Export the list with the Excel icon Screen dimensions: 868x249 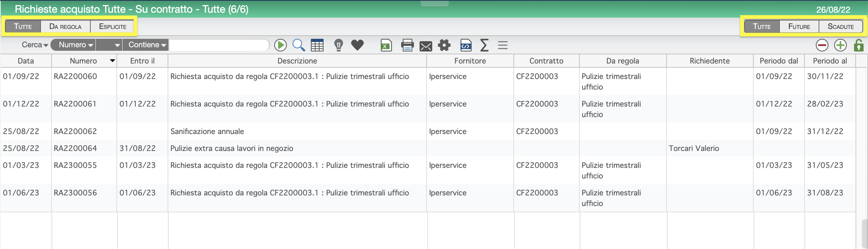(386, 45)
